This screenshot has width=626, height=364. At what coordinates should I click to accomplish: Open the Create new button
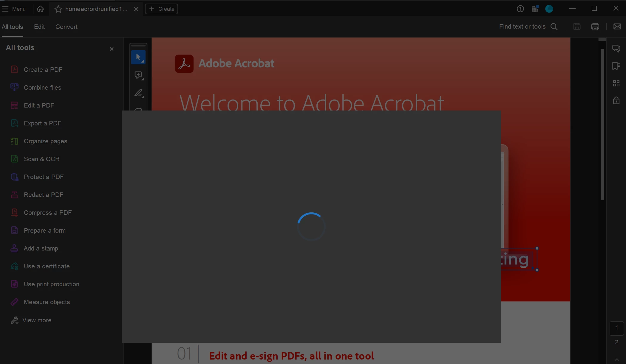161,9
